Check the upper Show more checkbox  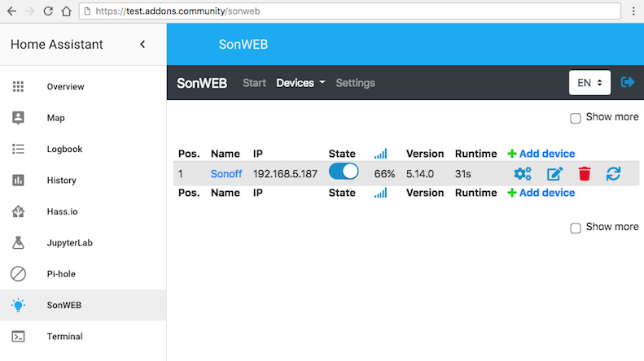click(x=576, y=118)
